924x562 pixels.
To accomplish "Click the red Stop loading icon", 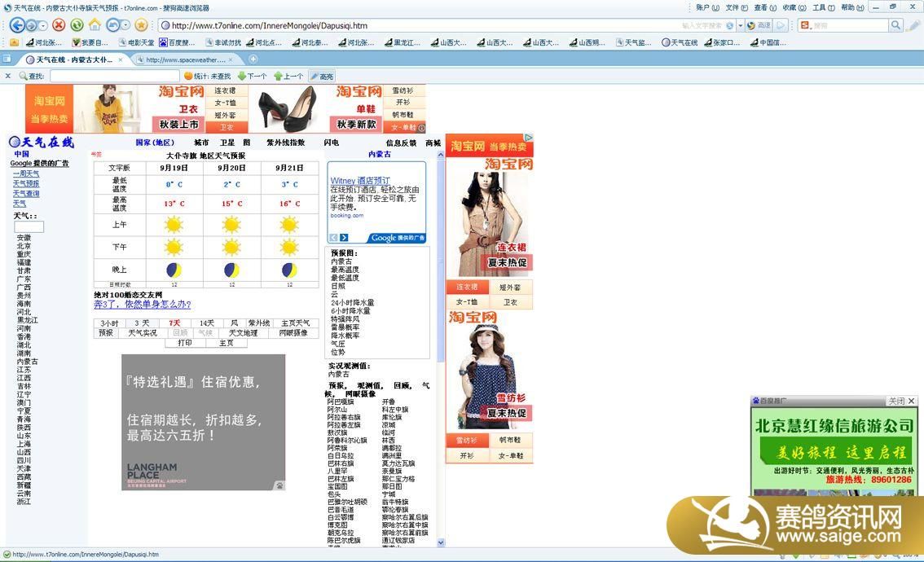I will 59,25.
